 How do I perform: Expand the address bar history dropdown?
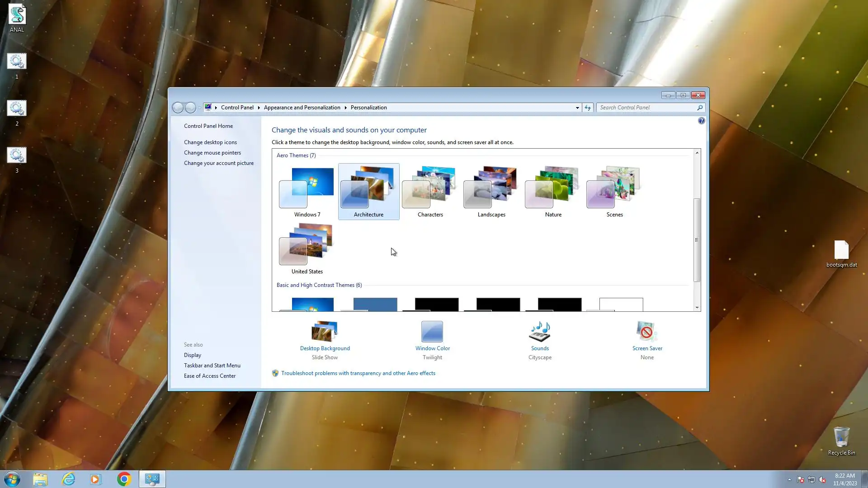tap(577, 108)
